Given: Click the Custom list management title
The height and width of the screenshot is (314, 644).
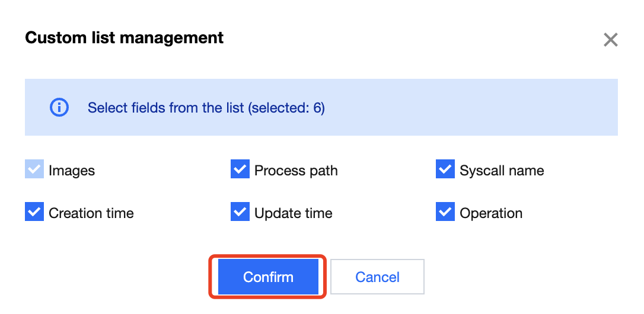Looking at the screenshot, I should (x=125, y=39).
